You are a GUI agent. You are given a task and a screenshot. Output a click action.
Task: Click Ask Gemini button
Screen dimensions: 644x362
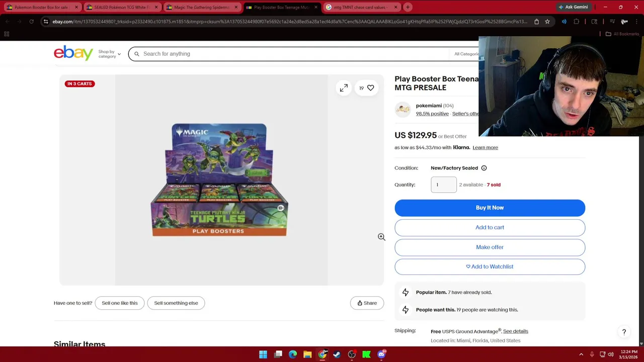point(573,7)
